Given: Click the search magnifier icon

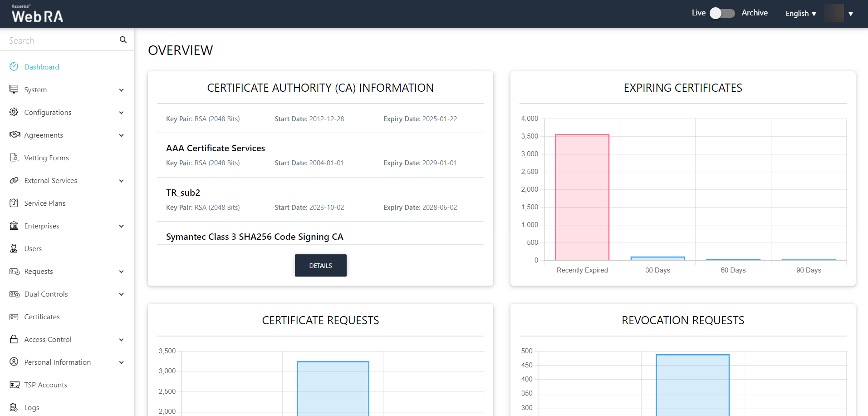Looking at the screenshot, I should (x=123, y=40).
